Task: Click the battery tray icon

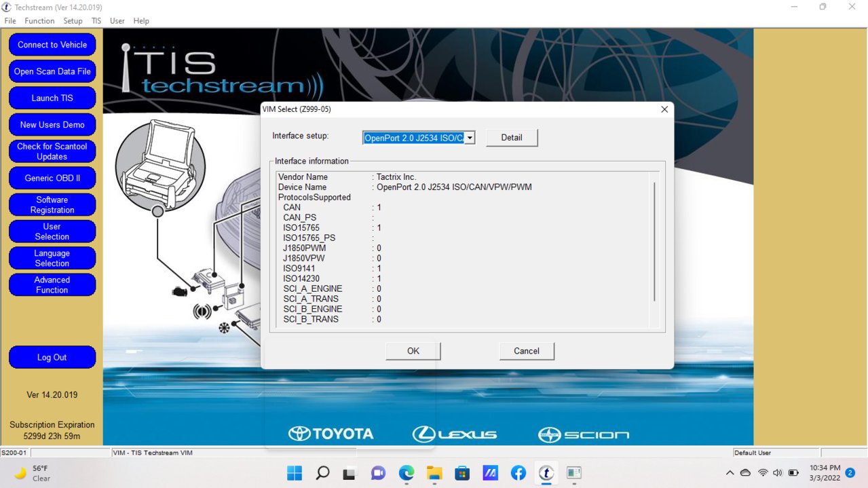Action: [x=793, y=472]
